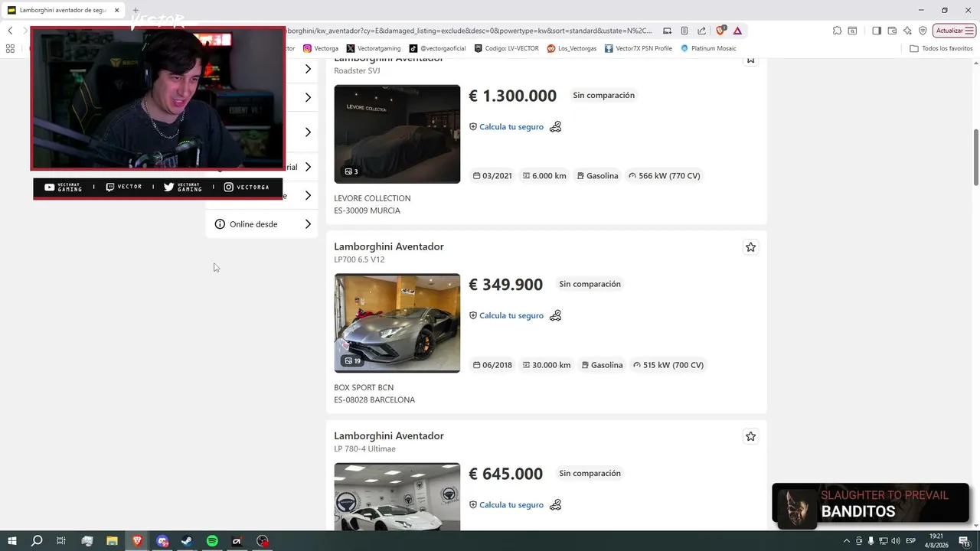The height and width of the screenshot is (551, 980).
Task: Open the new tab plus button
Action: 136,10
